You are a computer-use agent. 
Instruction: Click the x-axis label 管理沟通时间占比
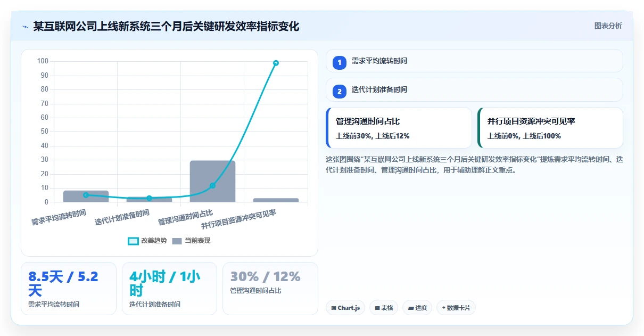(x=185, y=217)
